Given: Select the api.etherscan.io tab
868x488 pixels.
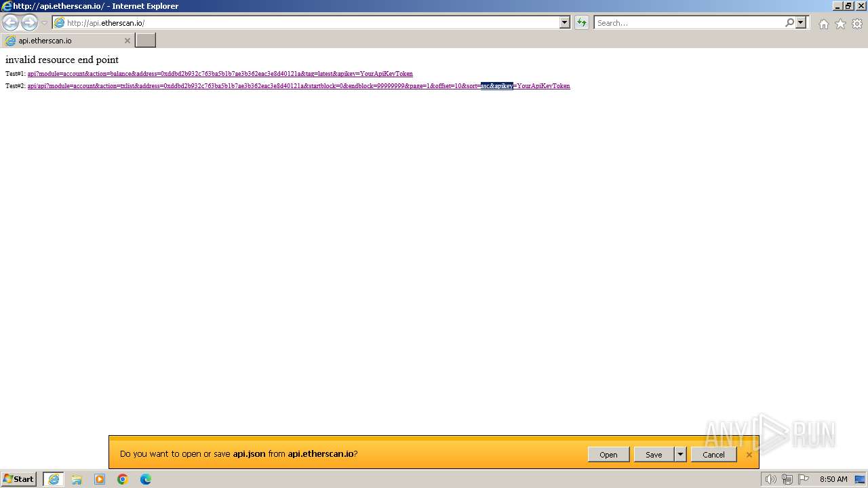Looking at the screenshot, I should (x=67, y=41).
